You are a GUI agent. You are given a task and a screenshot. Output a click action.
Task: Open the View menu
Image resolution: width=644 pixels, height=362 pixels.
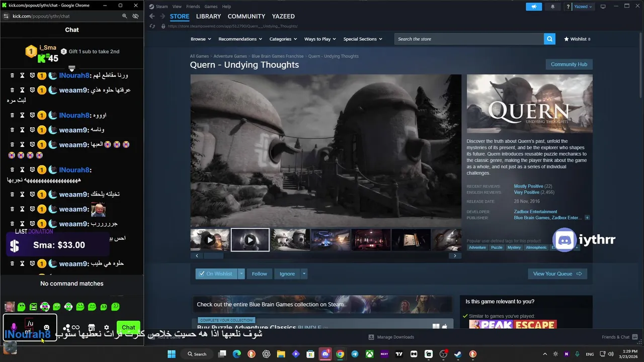pos(177,7)
